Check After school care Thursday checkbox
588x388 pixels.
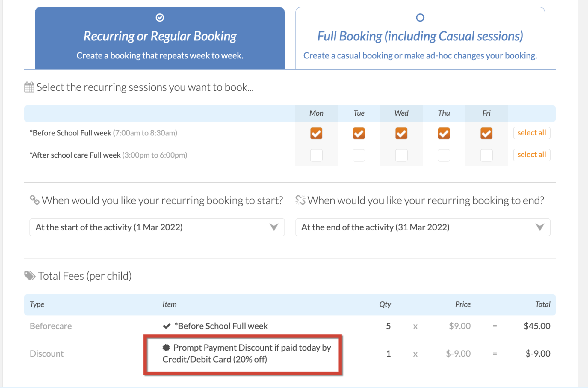(444, 155)
